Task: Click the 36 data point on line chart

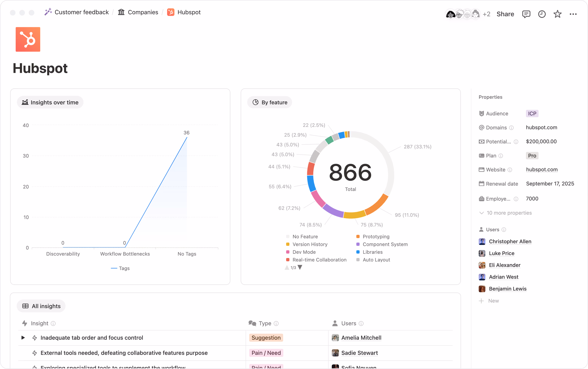Action: (x=187, y=137)
